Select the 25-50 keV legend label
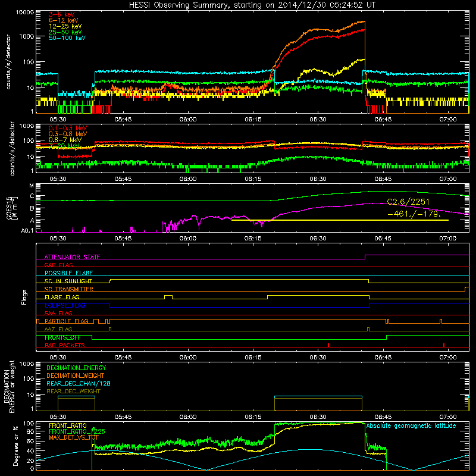This screenshot has width=476, height=476. click(x=65, y=32)
